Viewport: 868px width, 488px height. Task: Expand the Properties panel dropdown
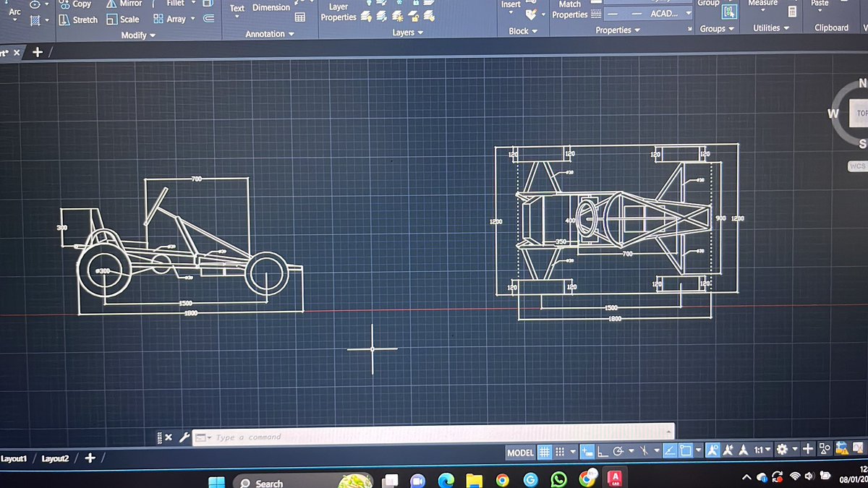(x=618, y=30)
